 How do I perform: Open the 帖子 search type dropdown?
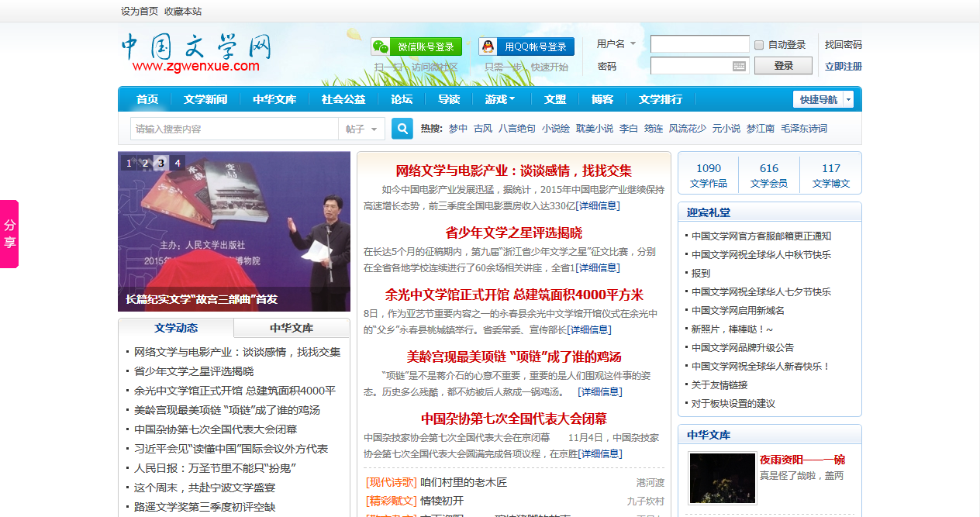pos(361,129)
